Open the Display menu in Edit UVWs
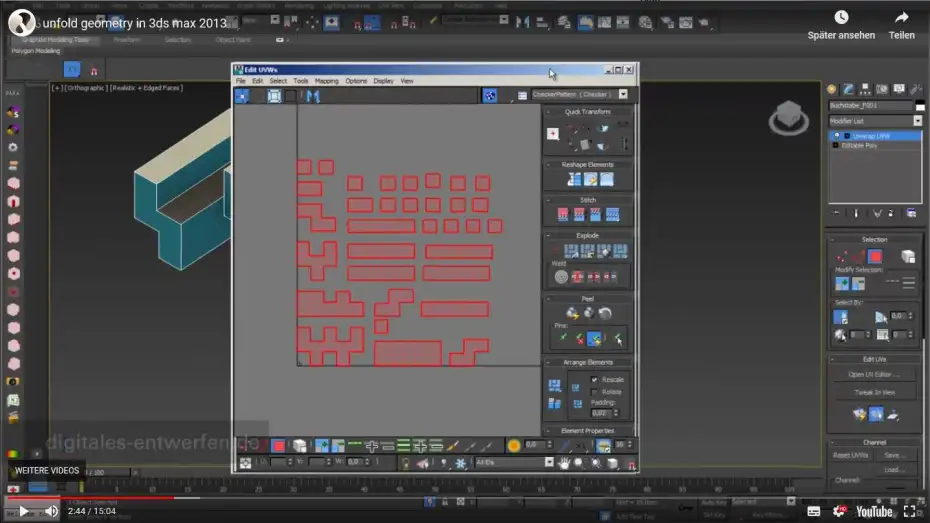The height and width of the screenshot is (523, 930). tap(383, 81)
